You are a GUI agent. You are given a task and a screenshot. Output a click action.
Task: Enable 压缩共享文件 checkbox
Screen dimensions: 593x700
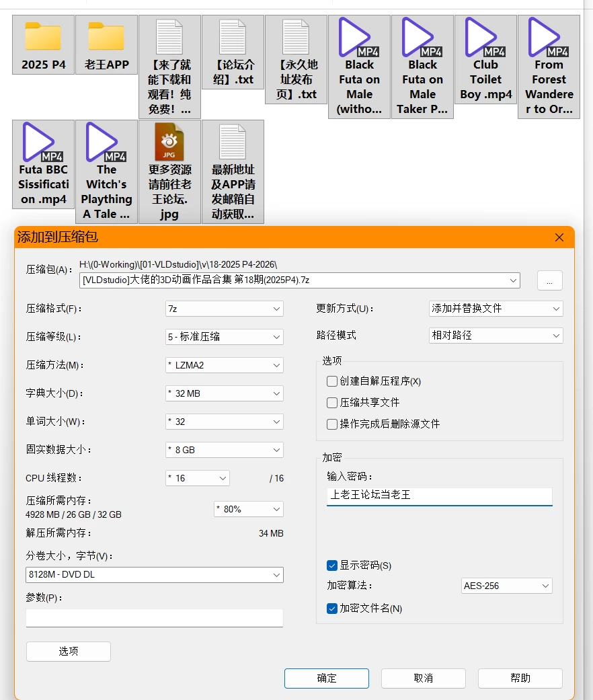[332, 403]
